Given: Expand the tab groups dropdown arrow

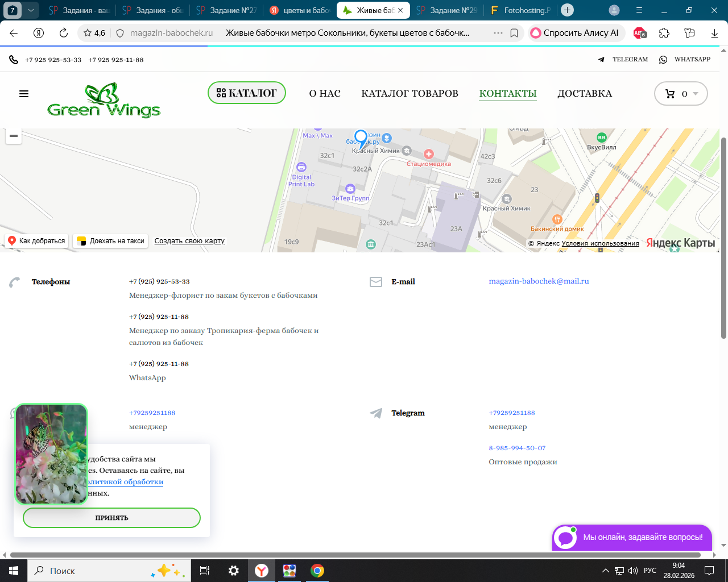Looking at the screenshot, I should [31, 10].
